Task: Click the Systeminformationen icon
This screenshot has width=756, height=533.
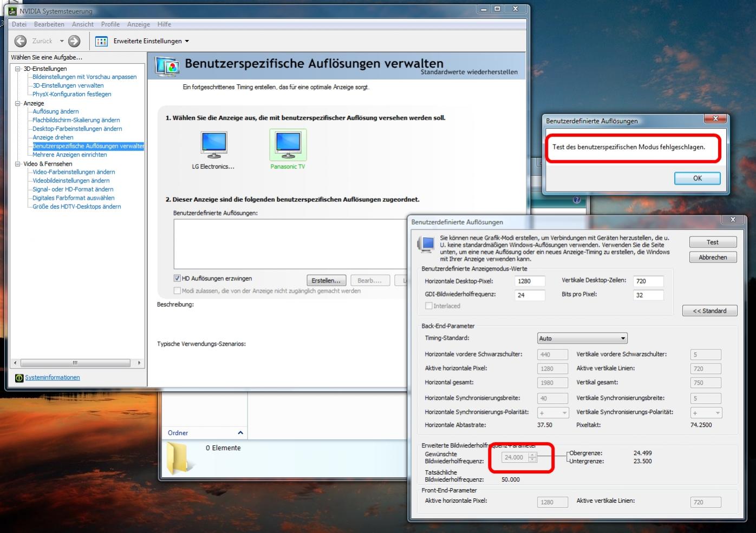Action: [x=19, y=378]
